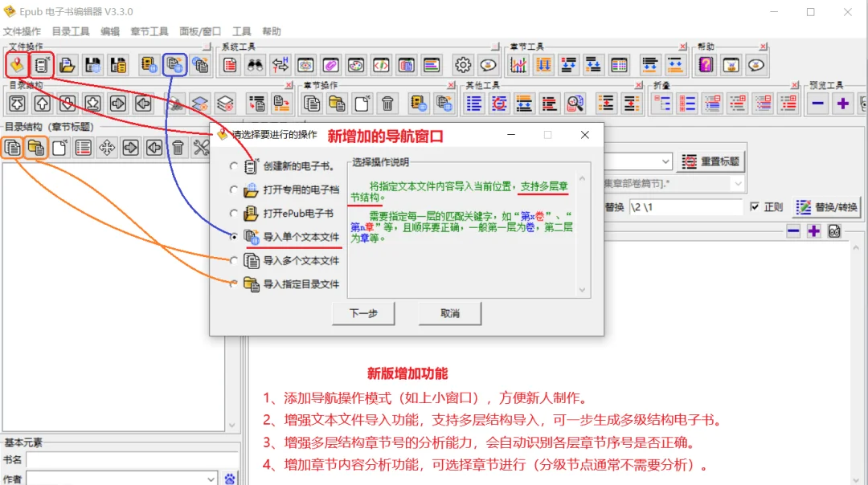Click the move-to-bottom arrow in 目录结构 toolbar
Image resolution: width=868 pixels, height=485 pixels.
(x=92, y=104)
